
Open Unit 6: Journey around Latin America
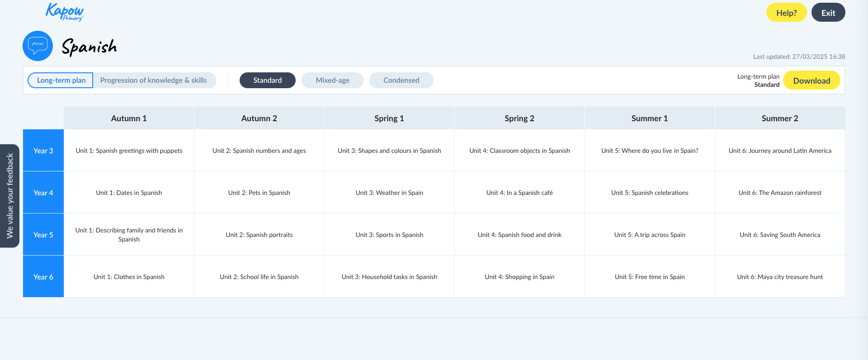click(780, 151)
